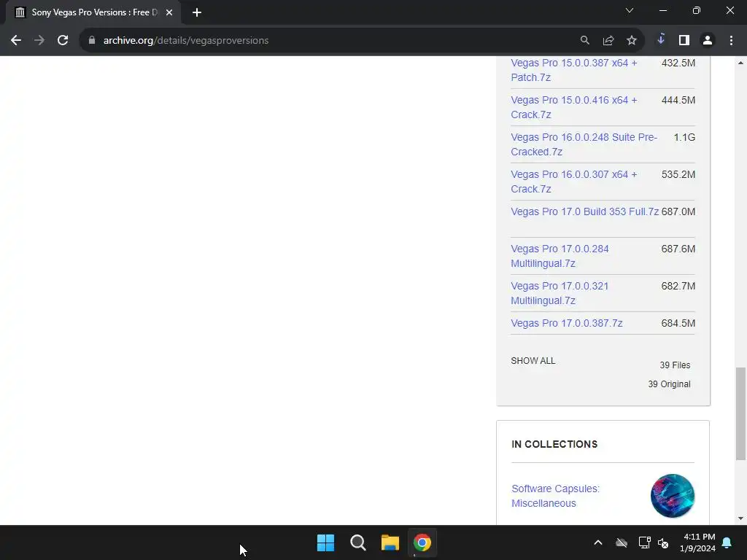Open the zoom magnifier in address bar
This screenshot has width=747, height=560.
click(584, 41)
